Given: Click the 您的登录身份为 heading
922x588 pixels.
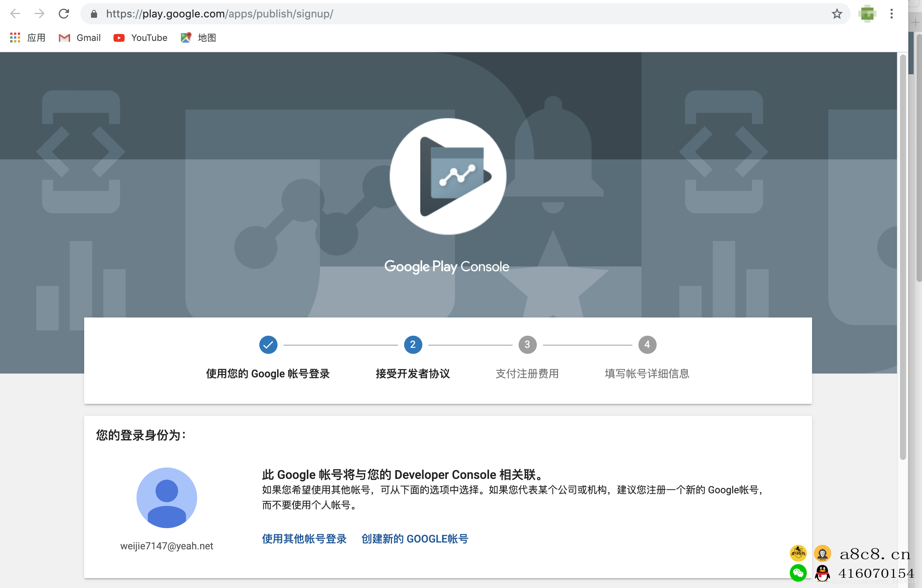Looking at the screenshot, I should point(141,435).
